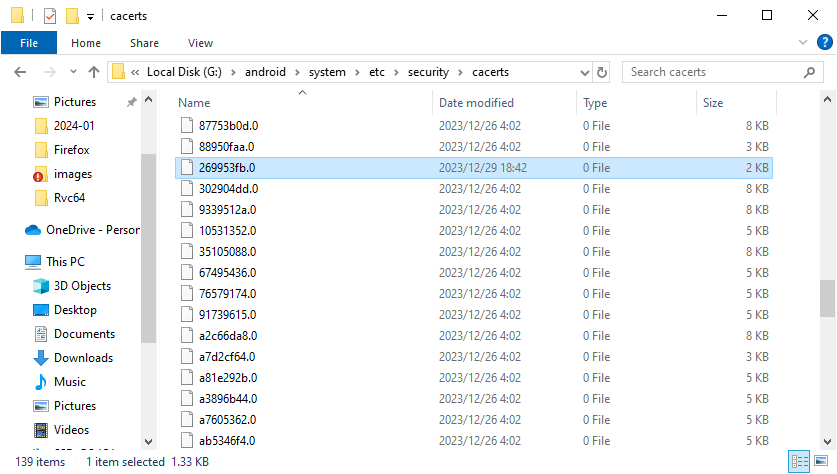Open the View ribbon tab
Image resolution: width=837 pixels, height=474 pixels.
click(200, 43)
